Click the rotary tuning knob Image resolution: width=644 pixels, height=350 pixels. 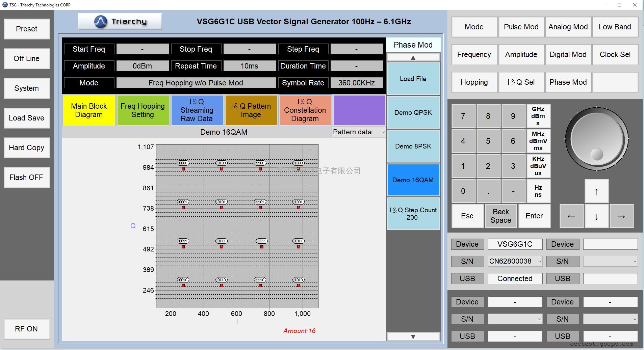click(597, 139)
